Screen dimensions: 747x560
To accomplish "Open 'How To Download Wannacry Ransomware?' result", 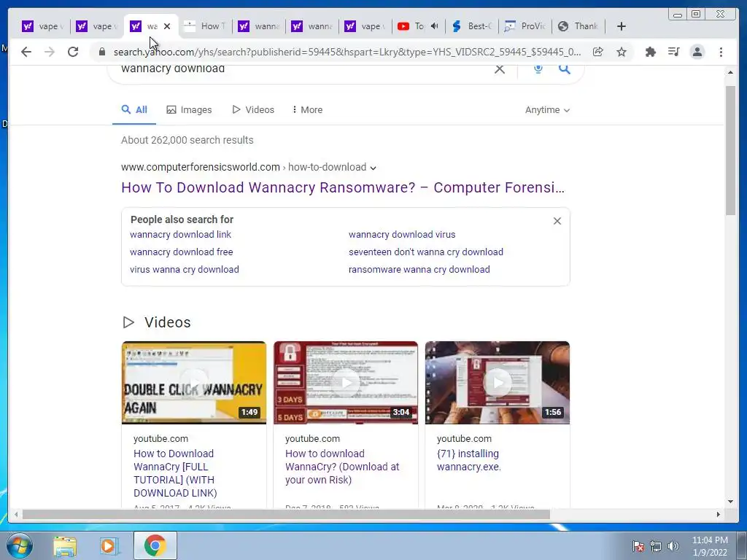I will click(343, 187).
